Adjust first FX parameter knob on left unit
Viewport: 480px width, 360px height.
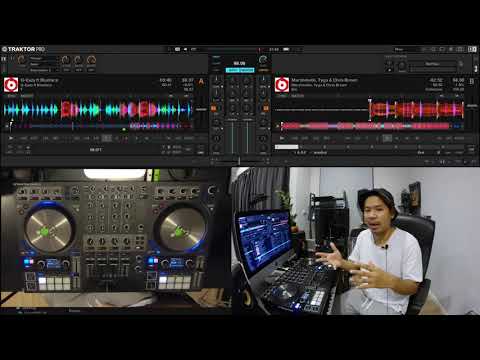click(x=66, y=60)
